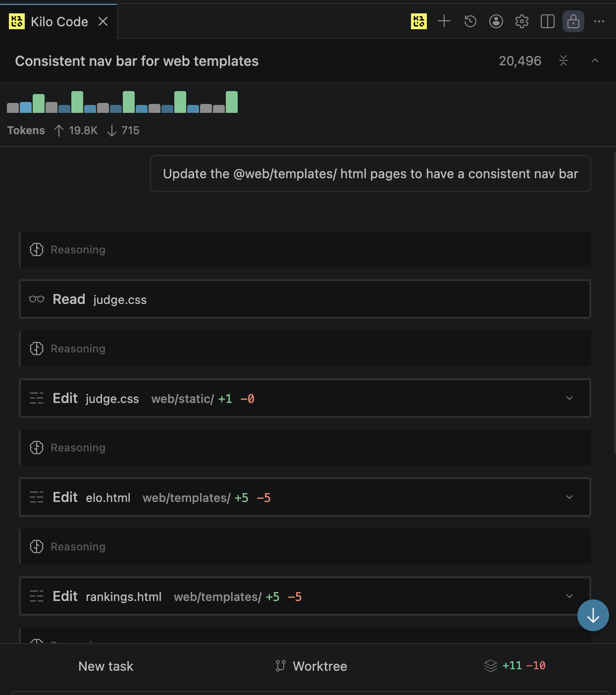616x695 pixels.
Task: Open the account profile icon
Action: [x=496, y=21]
